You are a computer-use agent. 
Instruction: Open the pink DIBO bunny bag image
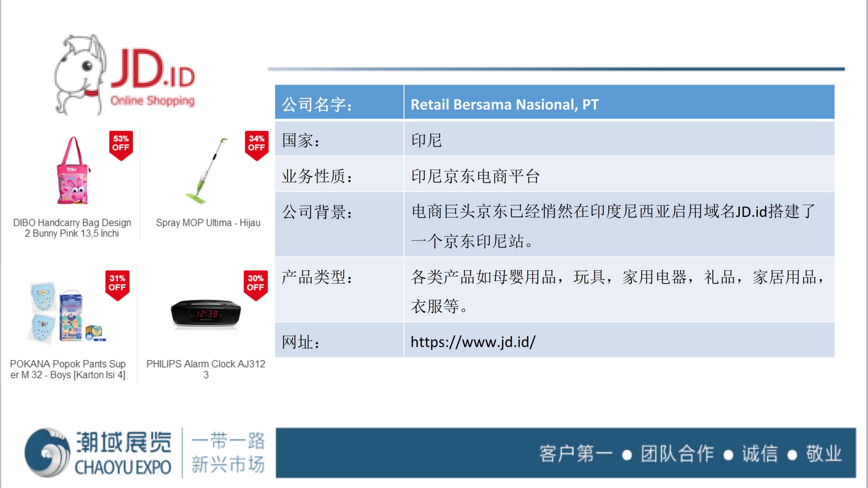[x=73, y=170]
